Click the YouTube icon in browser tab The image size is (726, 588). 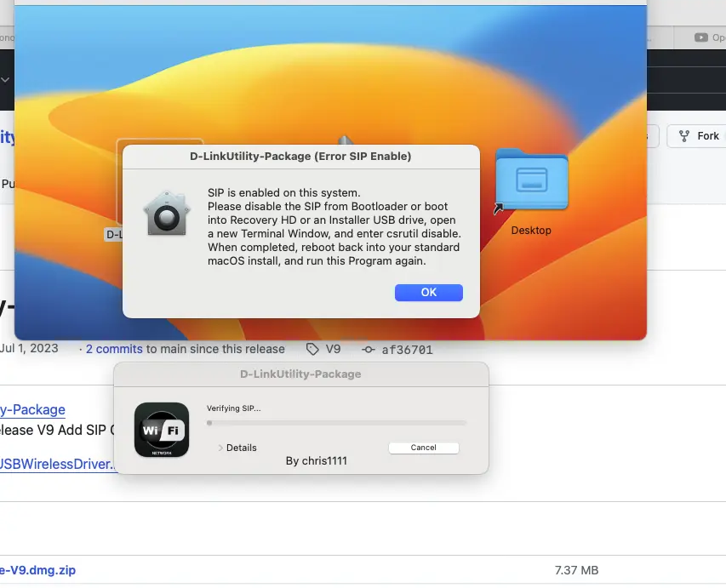pos(701,37)
